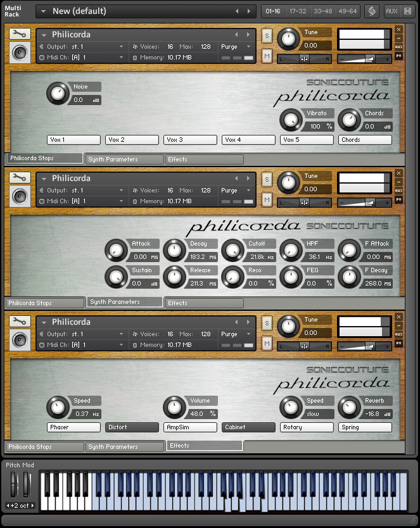420x528 pixels.
Task: Shift keyboard octave up with right arrow
Action: pyautogui.click(x=33, y=506)
